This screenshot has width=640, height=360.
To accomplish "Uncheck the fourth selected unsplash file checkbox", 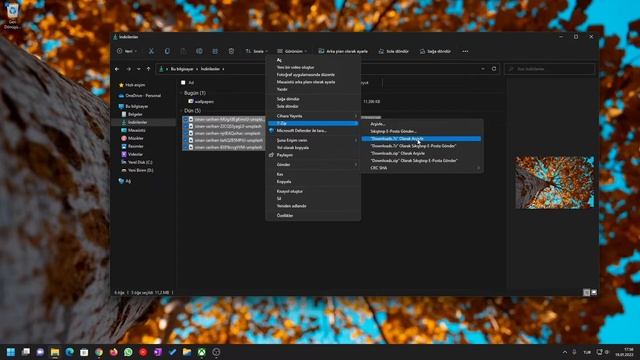I will pos(186,140).
